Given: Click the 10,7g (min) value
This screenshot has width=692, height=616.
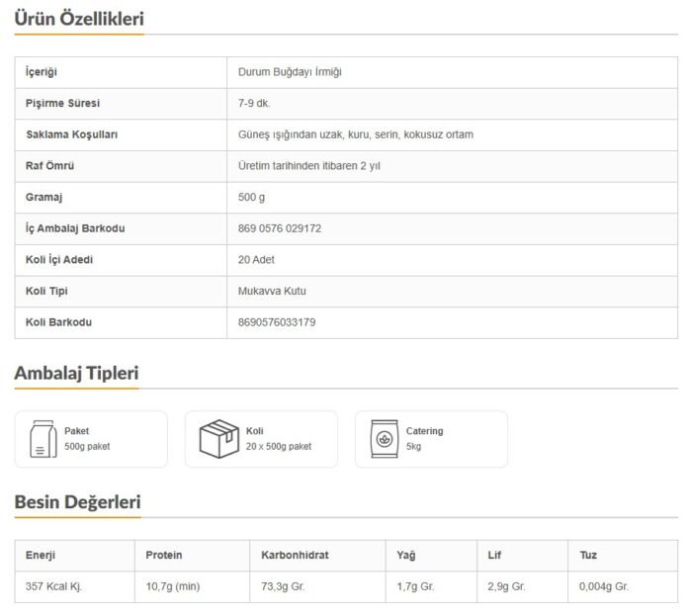Looking at the screenshot, I should pyautogui.click(x=173, y=586).
